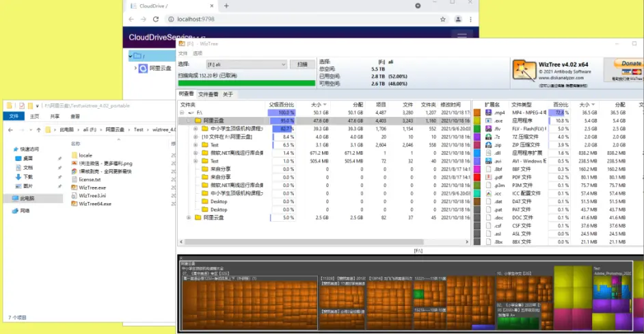Screen dimensions: 644x334
Task: Click the green .flv color swatch
Action: point(477,129)
